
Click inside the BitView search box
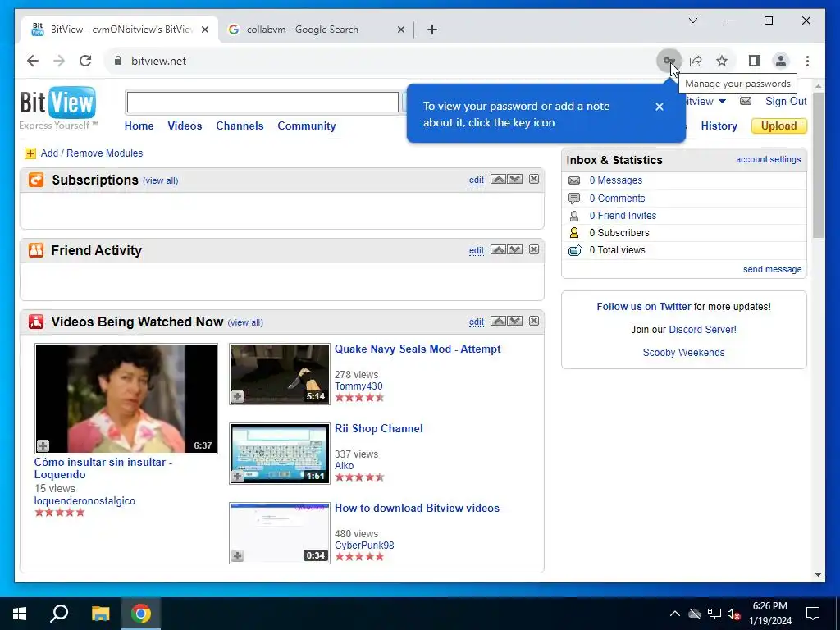262,103
